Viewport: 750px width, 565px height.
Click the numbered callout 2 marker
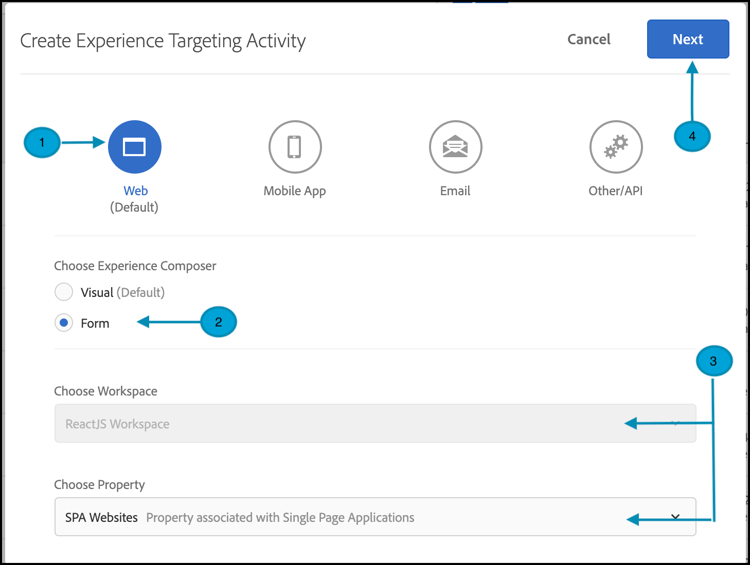[218, 321]
